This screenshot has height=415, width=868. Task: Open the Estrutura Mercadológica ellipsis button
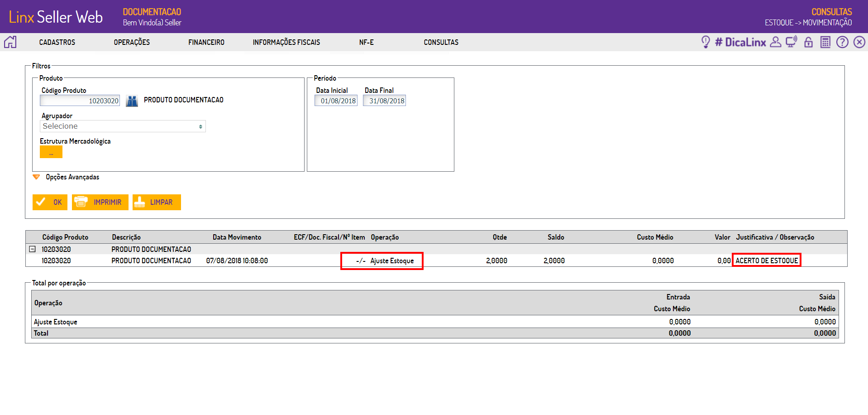click(x=51, y=152)
